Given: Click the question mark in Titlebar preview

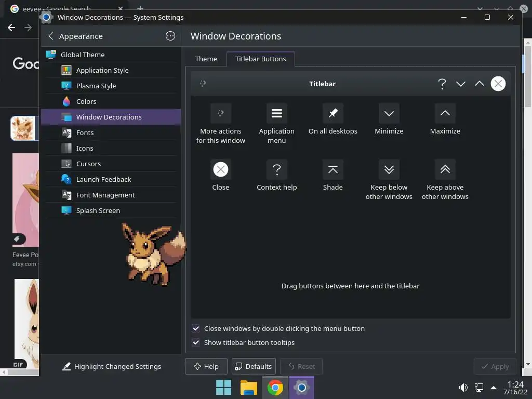Looking at the screenshot, I should coord(442,84).
